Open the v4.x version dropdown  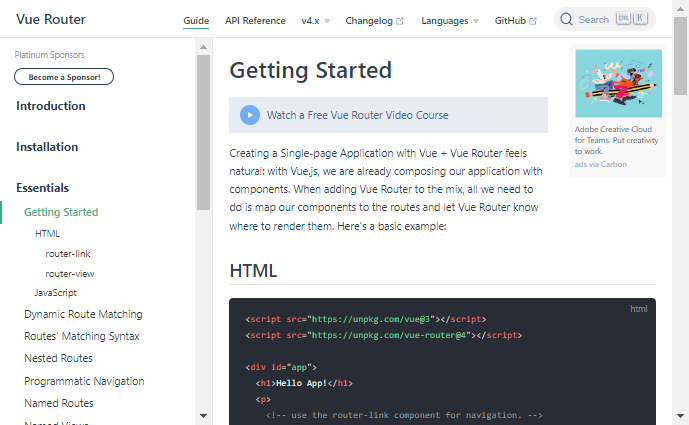pyautogui.click(x=315, y=21)
